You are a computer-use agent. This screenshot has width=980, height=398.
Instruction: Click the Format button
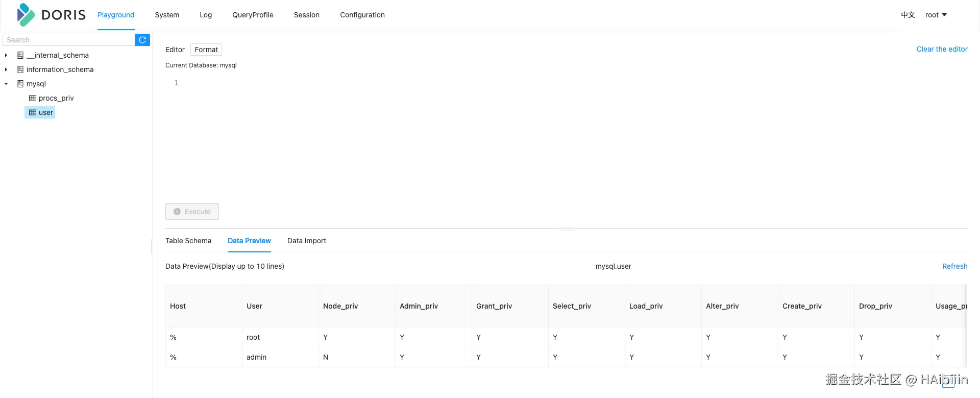point(206,50)
